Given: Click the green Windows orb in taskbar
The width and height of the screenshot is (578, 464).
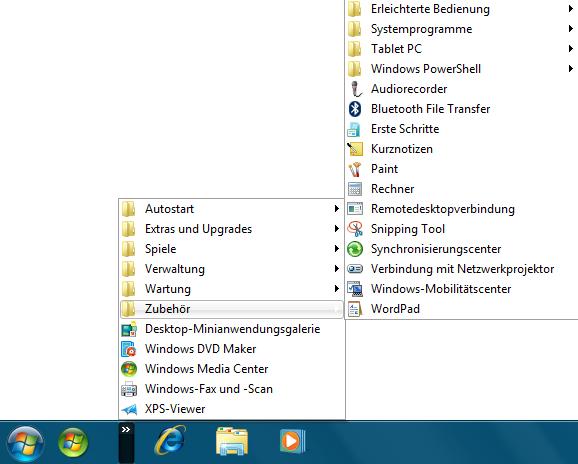Looking at the screenshot, I should click(x=73, y=442).
